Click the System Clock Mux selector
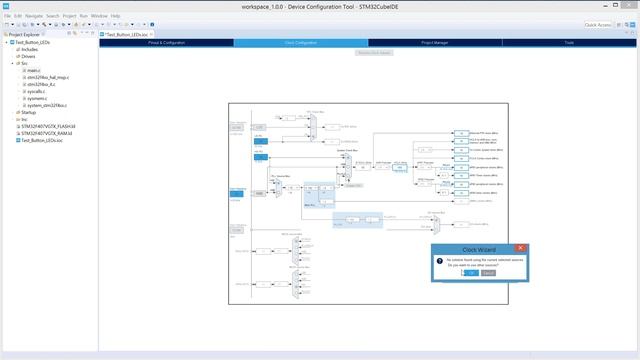Screen dimensions: 640x360 (x=348, y=167)
